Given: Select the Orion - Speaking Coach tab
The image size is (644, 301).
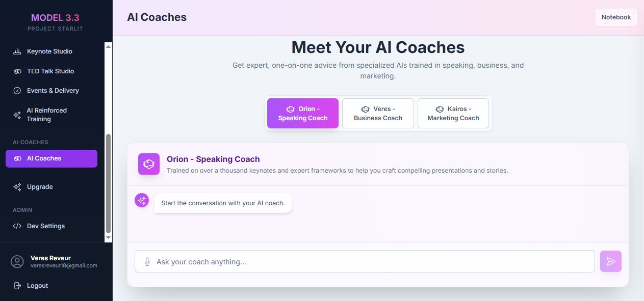Looking at the screenshot, I should 303,113.
